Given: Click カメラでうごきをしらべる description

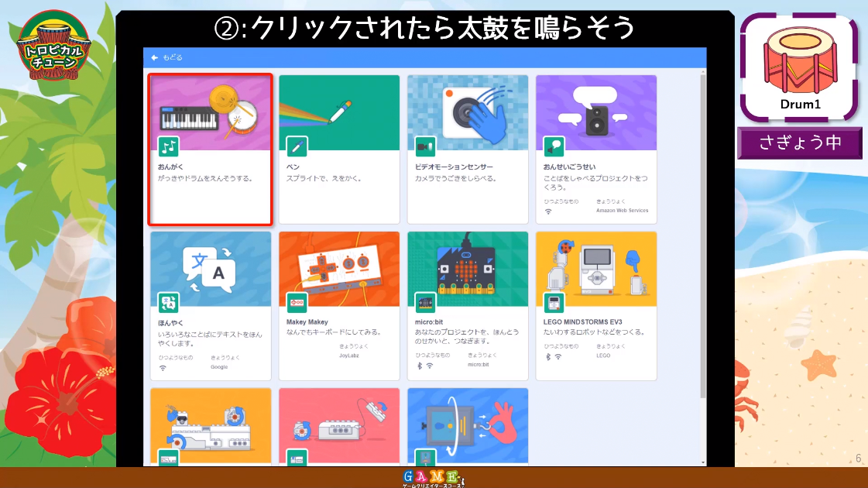Looking at the screenshot, I should tap(456, 178).
